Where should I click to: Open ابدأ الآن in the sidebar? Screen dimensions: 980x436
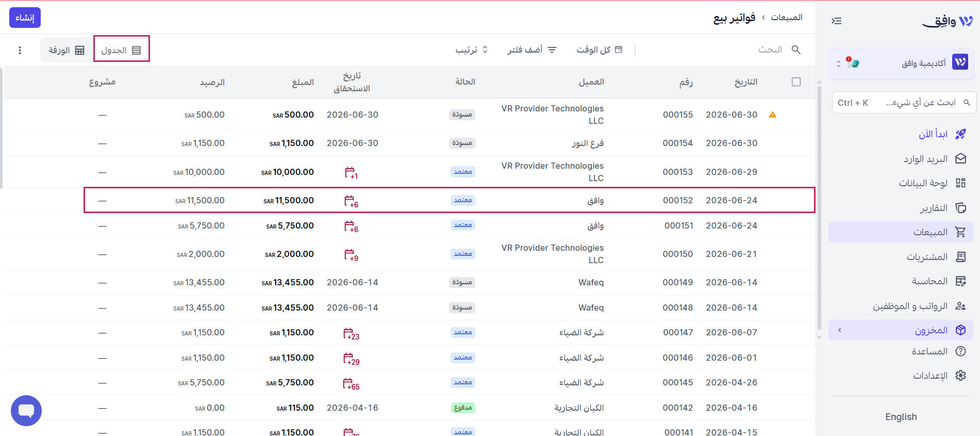pyautogui.click(x=901, y=134)
